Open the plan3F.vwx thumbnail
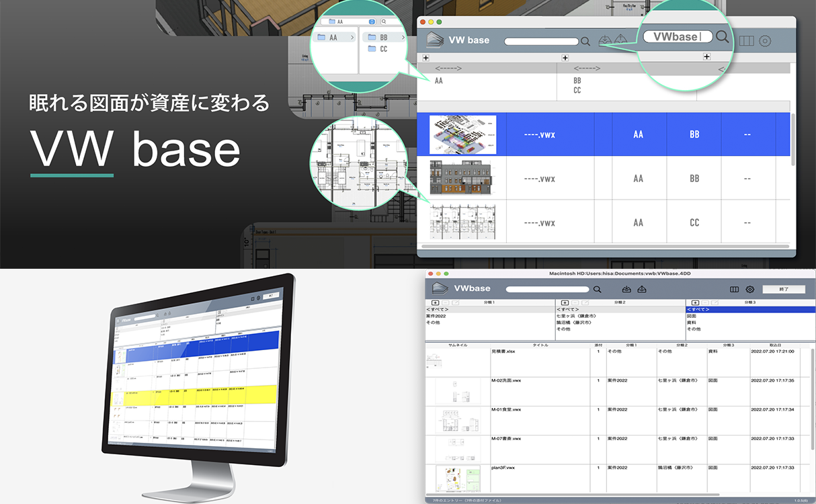816x504 pixels. (458, 478)
